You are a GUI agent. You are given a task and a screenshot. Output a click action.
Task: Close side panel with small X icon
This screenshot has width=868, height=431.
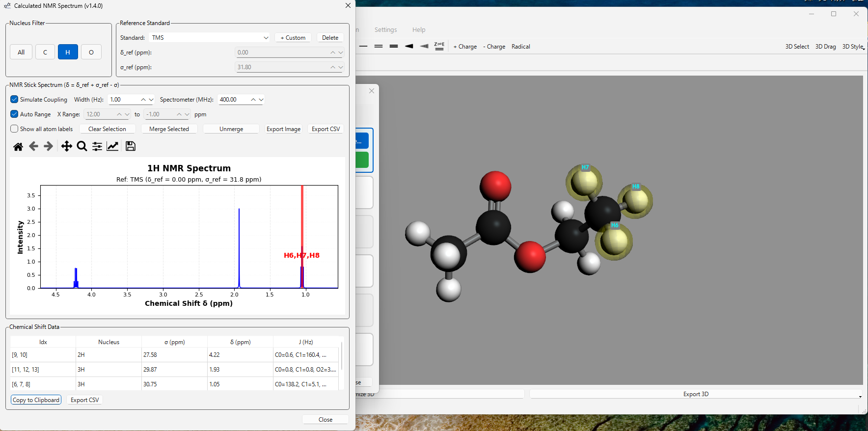pyautogui.click(x=372, y=91)
